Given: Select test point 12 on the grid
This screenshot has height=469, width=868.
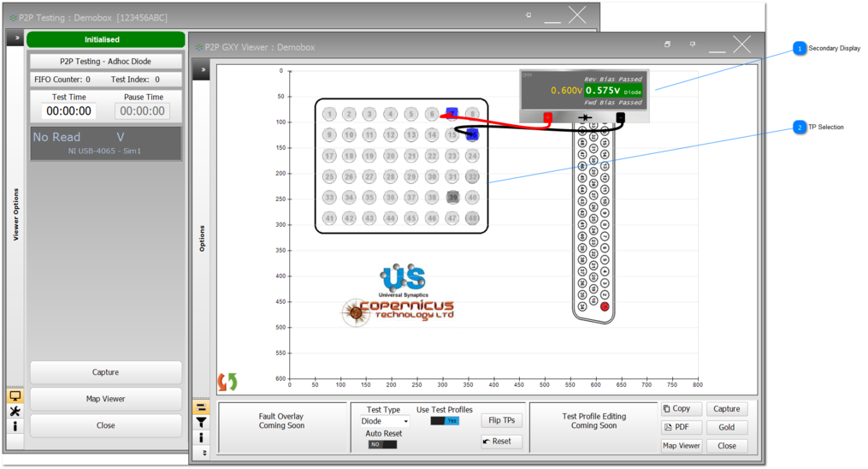Looking at the screenshot, I should point(390,134).
